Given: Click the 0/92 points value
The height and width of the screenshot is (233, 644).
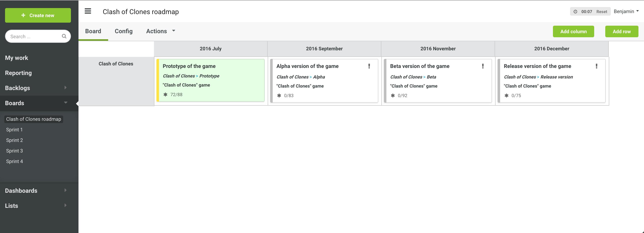Looking at the screenshot, I should pyautogui.click(x=403, y=96).
